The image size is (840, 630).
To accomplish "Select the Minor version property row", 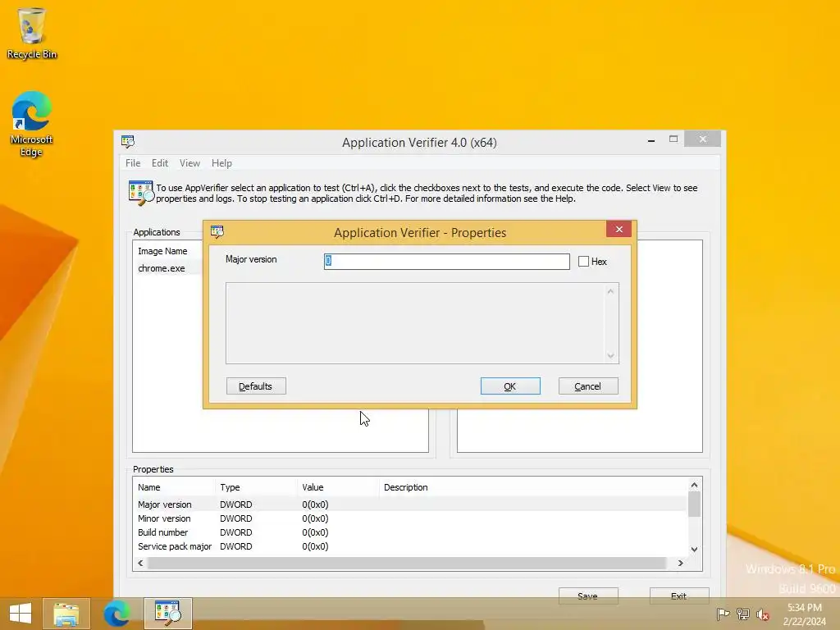I will (410, 518).
